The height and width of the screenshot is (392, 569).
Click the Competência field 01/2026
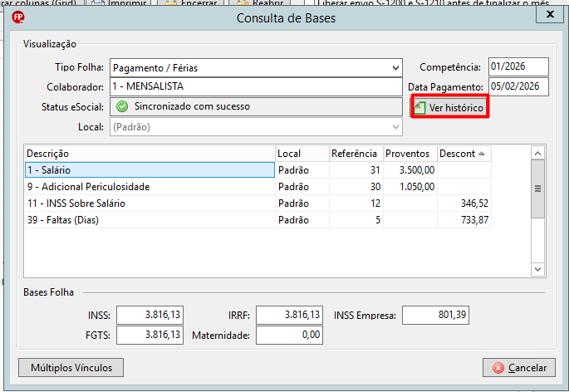coord(518,66)
